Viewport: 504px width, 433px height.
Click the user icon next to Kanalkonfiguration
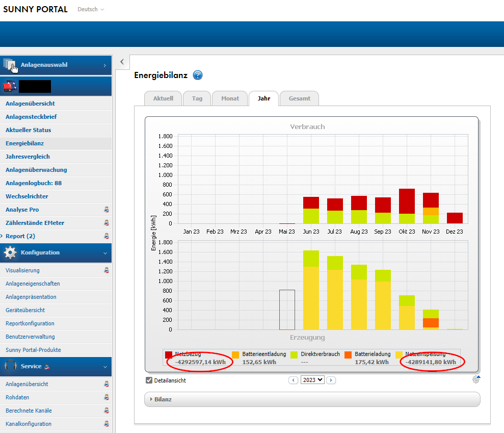click(107, 424)
